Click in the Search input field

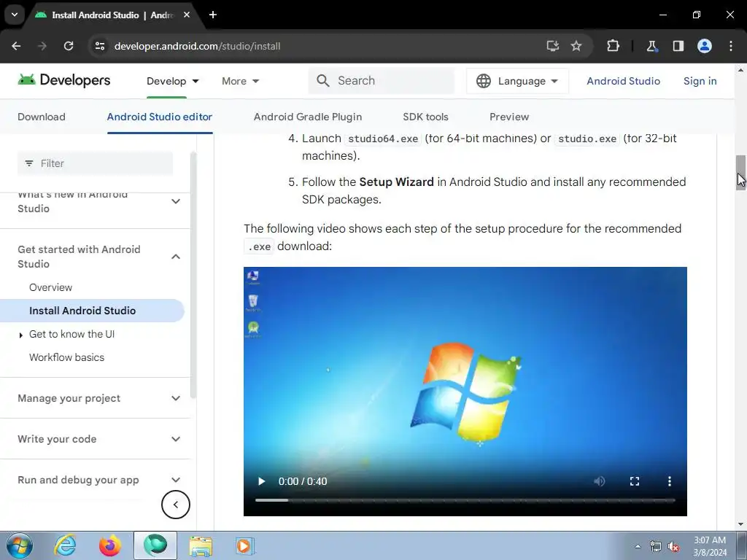381,80
